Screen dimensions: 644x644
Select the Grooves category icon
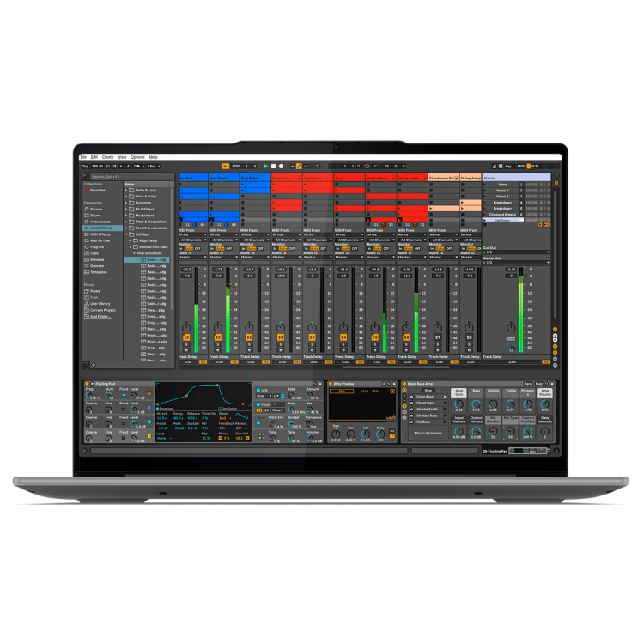point(87,265)
